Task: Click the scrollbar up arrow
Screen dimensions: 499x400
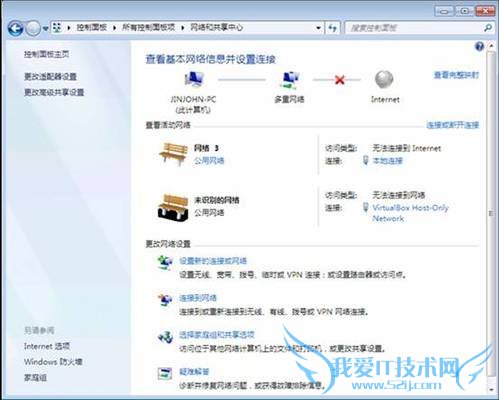Action: (491, 46)
